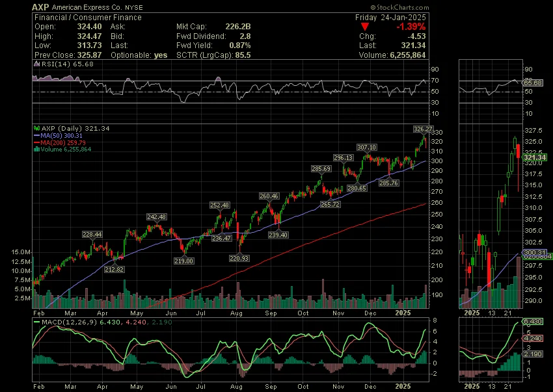Click the Financial / Consumer Finance sector label
This screenshot has width=553, height=392.
tap(88, 18)
